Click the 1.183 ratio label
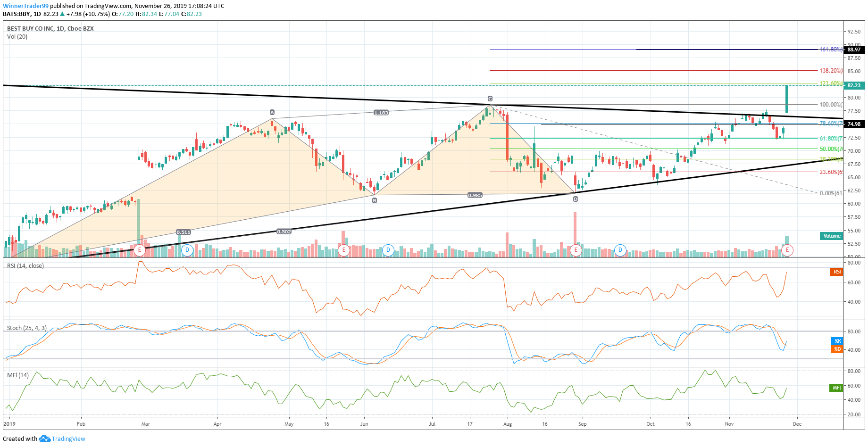 click(381, 113)
